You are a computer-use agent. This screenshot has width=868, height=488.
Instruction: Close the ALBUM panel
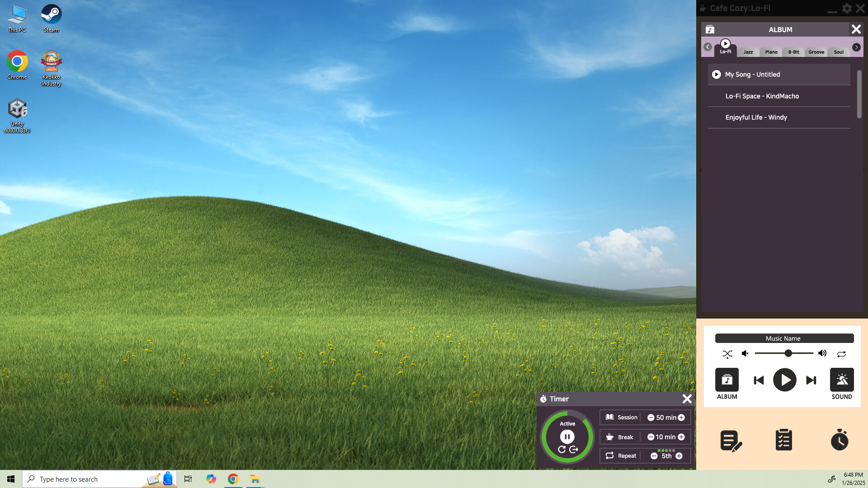(856, 29)
